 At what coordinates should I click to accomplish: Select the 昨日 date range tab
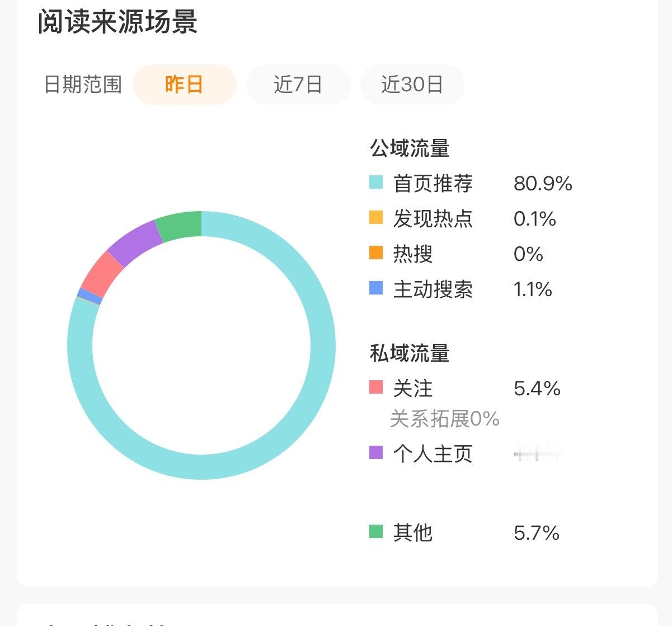pyautogui.click(x=184, y=85)
